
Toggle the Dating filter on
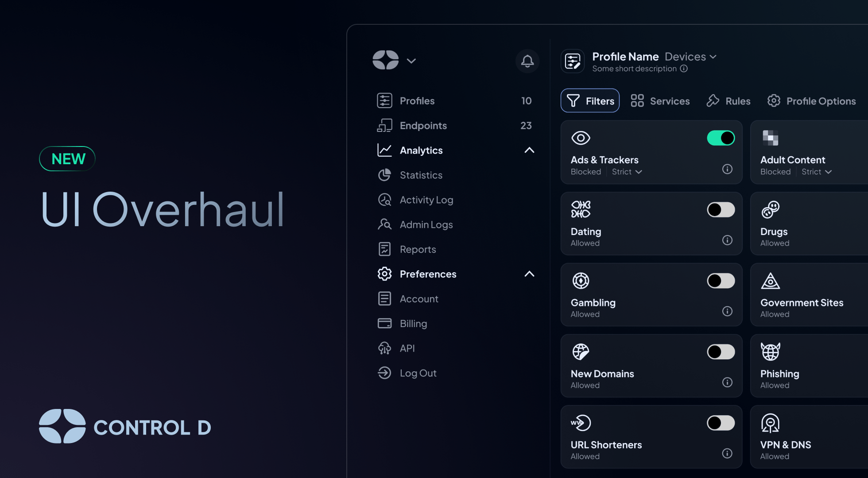(x=721, y=210)
